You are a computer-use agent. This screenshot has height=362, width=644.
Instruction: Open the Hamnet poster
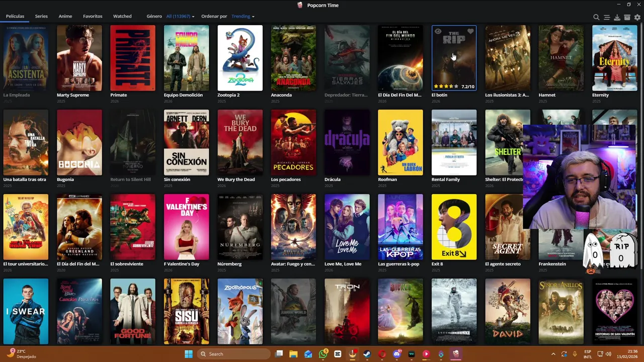[x=561, y=58]
